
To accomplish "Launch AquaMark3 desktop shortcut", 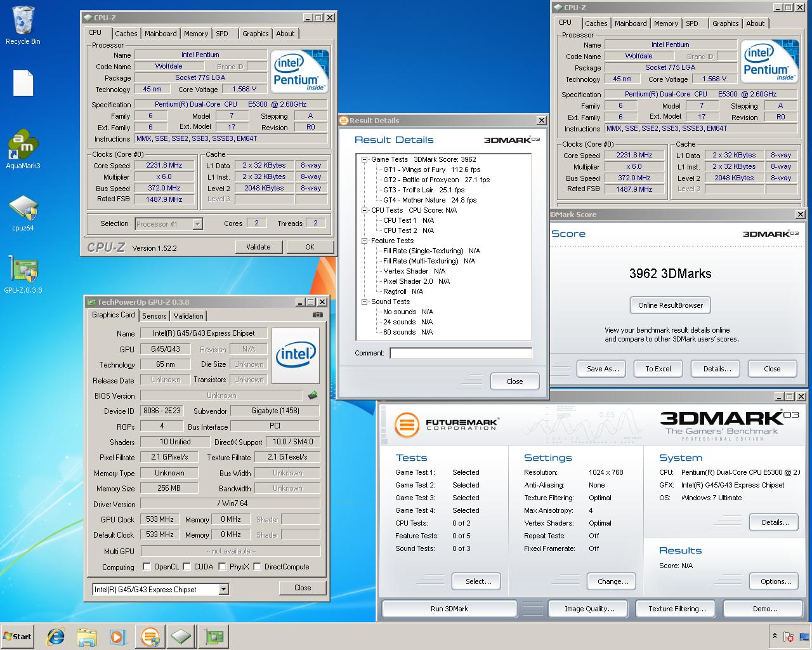I will 23,150.
